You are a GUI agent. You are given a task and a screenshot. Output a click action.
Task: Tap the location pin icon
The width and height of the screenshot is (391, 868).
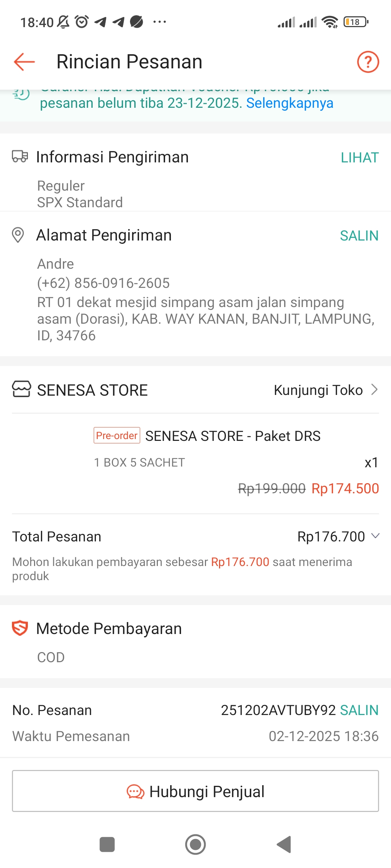click(18, 235)
